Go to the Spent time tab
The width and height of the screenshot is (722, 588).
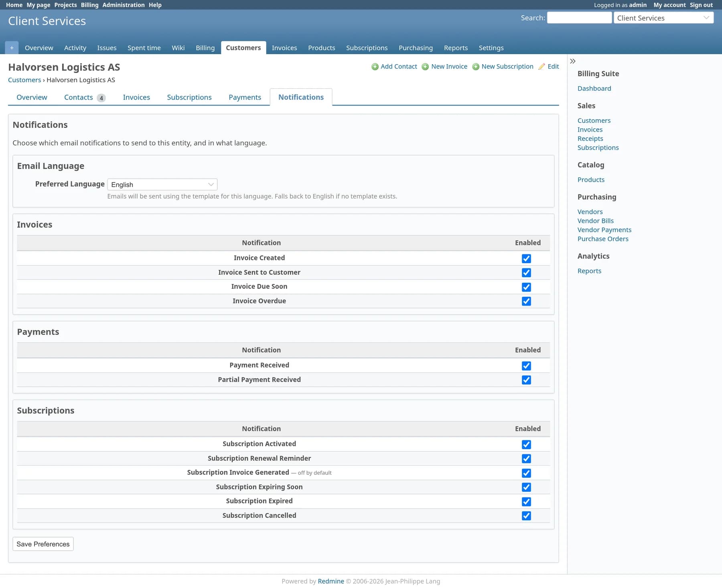[x=144, y=48]
